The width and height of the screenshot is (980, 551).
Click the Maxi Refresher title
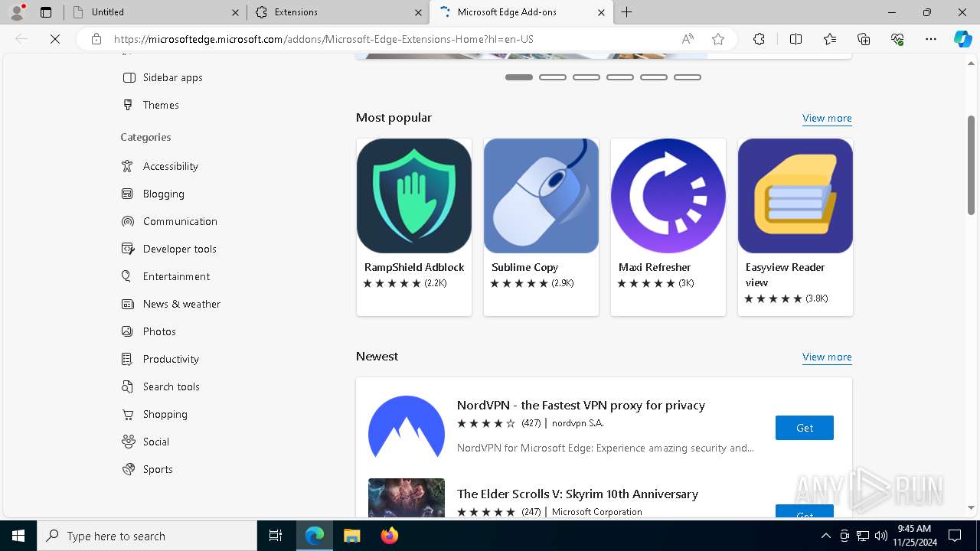click(655, 267)
